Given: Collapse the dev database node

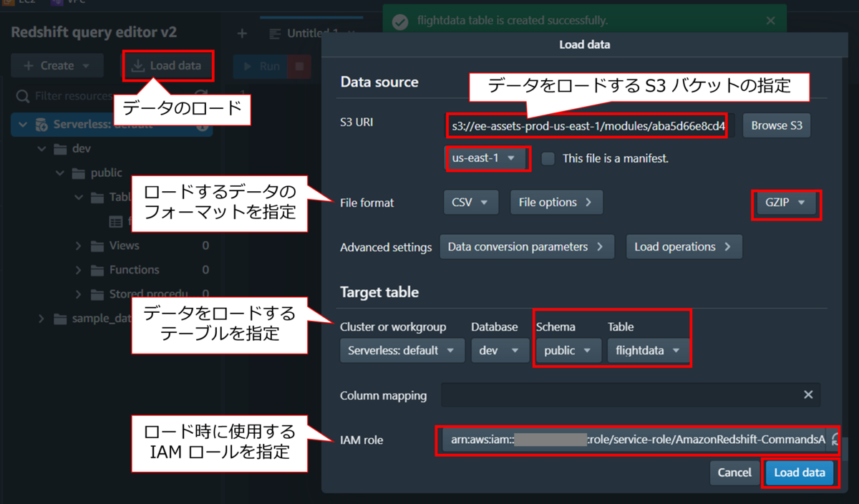Looking at the screenshot, I should 42,149.
